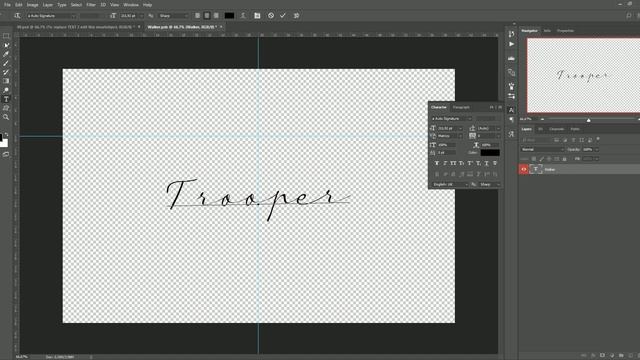Select the Rectangular Marquee tool
This screenshot has height=360, width=640.
pyautogui.click(x=6, y=36)
